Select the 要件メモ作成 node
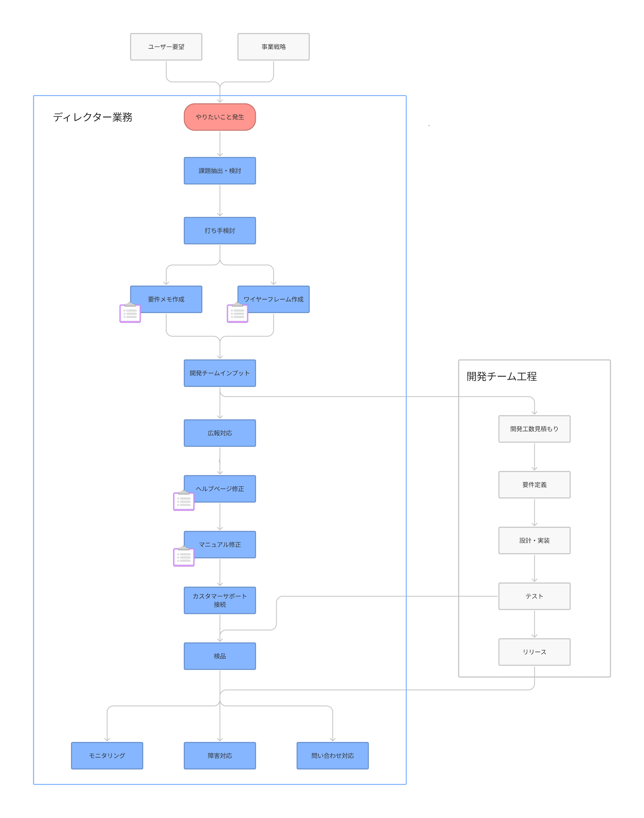This screenshot has width=644, height=818. pyautogui.click(x=166, y=299)
